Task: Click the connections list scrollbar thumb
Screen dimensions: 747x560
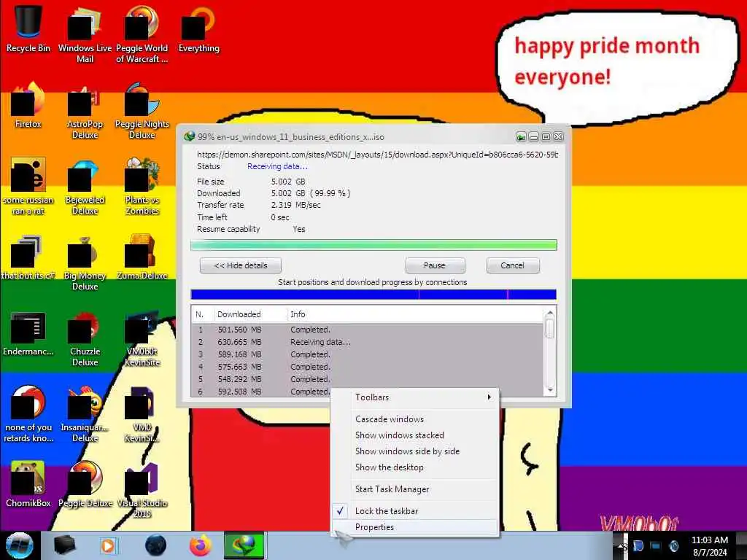Action: (x=550, y=329)
